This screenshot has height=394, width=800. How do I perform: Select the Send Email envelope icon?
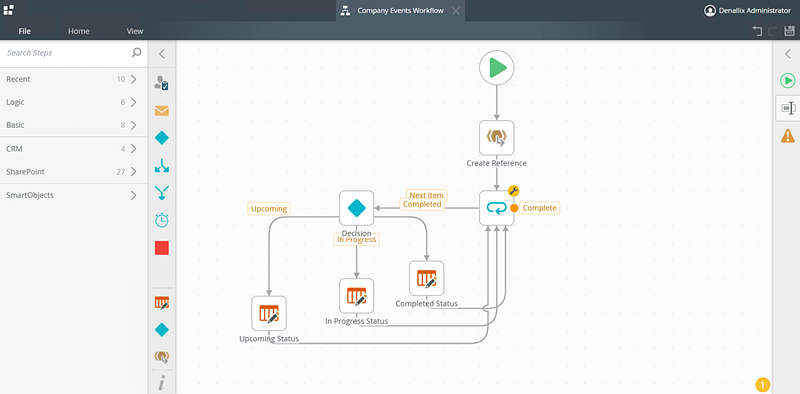pyautogui.click(x=162, y=111)
